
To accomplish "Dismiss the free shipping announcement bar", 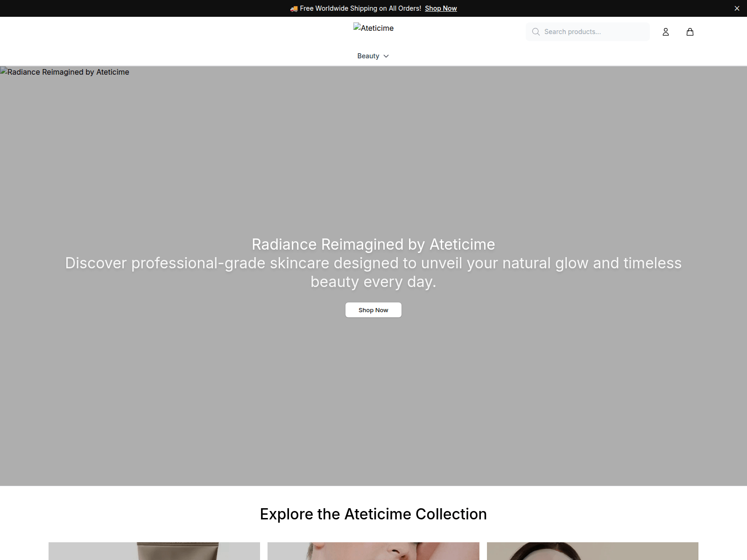I will (x=737, y=8).
